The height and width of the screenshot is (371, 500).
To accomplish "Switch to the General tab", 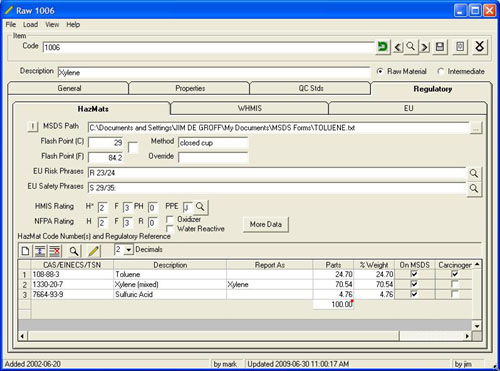I will (x=69, y=88).
